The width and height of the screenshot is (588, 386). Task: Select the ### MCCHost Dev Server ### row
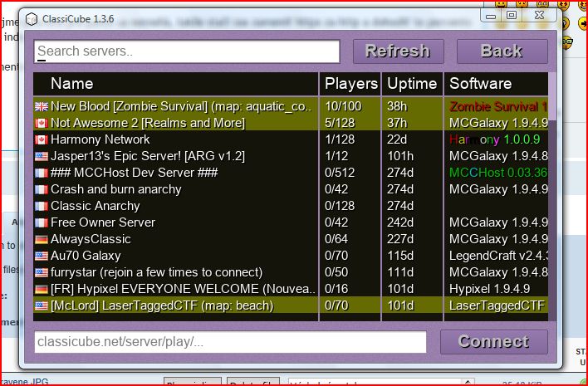(x=291, y=173)
